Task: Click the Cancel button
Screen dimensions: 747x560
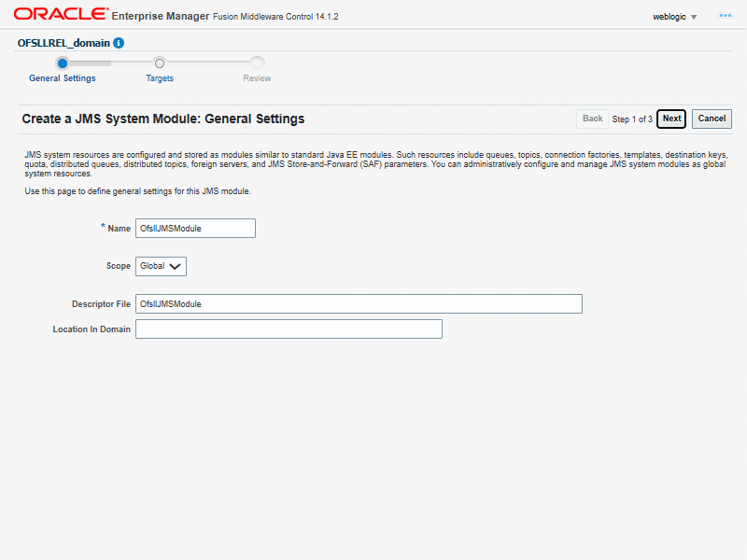Action: (712, 119)
